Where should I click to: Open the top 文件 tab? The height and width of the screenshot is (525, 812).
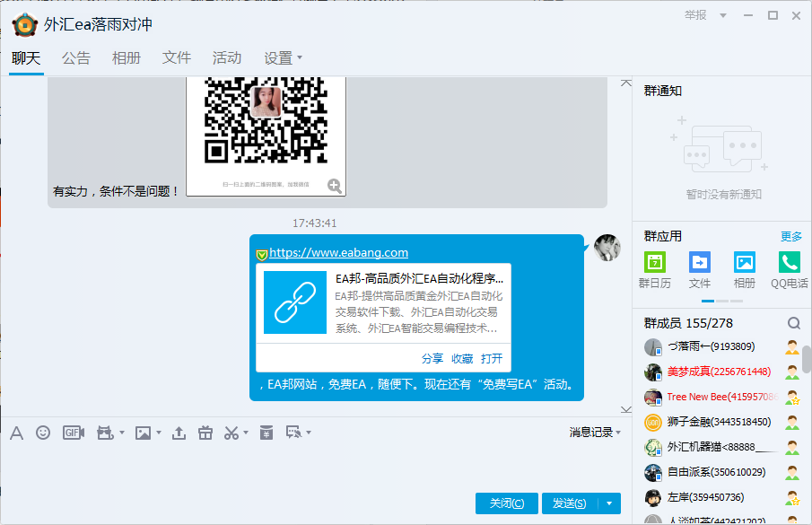click(x=177, y=58)
